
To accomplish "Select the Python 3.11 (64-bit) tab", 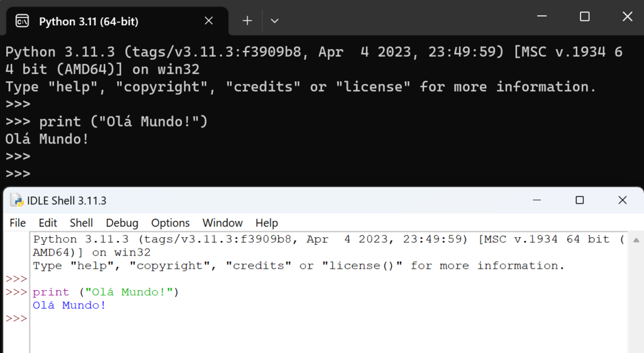I will (88, 21).
